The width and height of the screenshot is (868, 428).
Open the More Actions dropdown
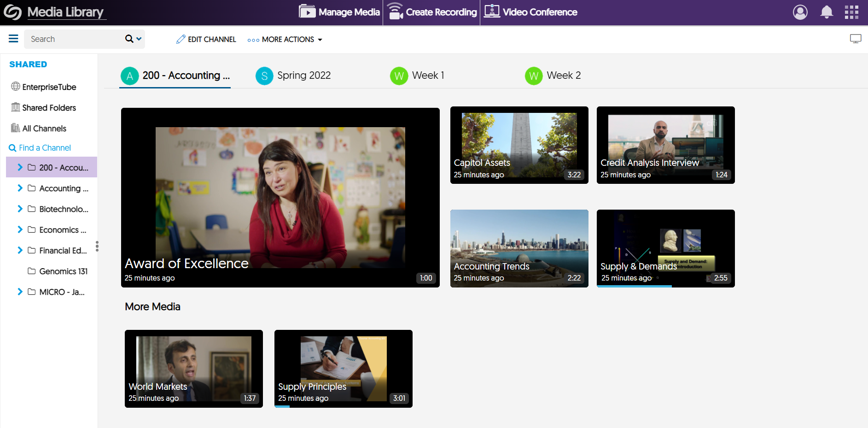tap(285, 40)
